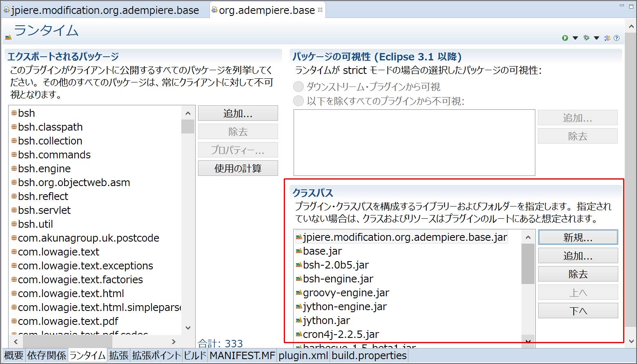Select the 以下を除くすべてのプラグインから不可視 radio option
Image resolution: width=637 pixels, height=364 pixels.
pos(299,101)
